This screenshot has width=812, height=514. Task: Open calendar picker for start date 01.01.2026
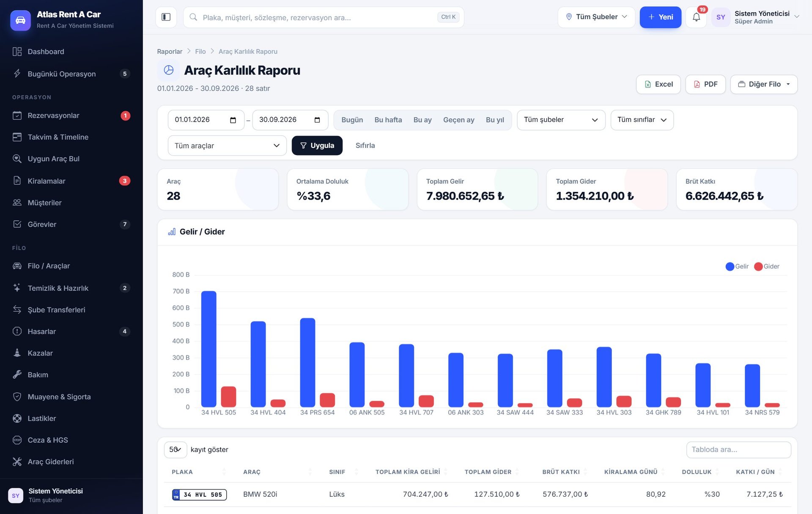click(x=233, y=120)
